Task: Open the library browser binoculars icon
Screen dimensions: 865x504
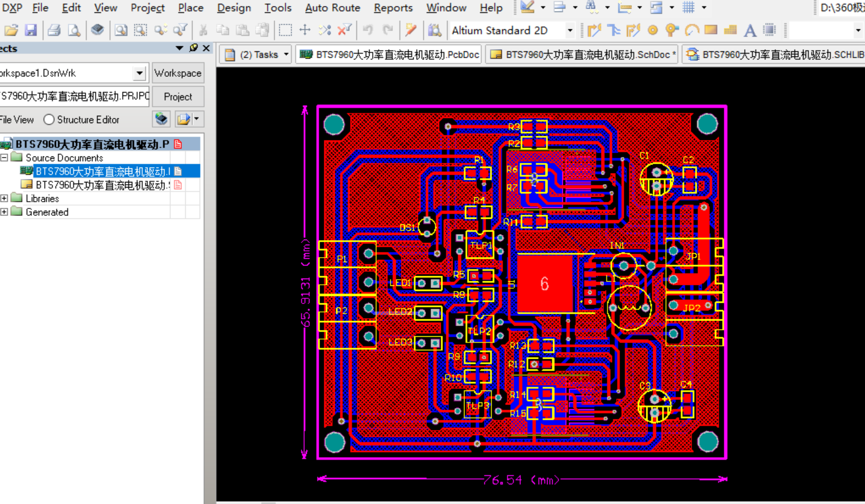Action: pos(434,30)
